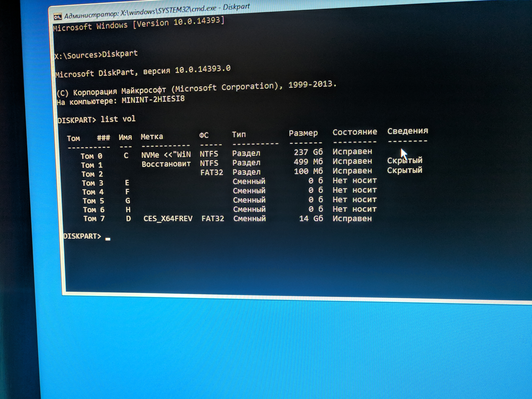Click the 'Том 0' volume row label
Image resolution: width=532 pixels, height=399 pixels.
[91, 156]
